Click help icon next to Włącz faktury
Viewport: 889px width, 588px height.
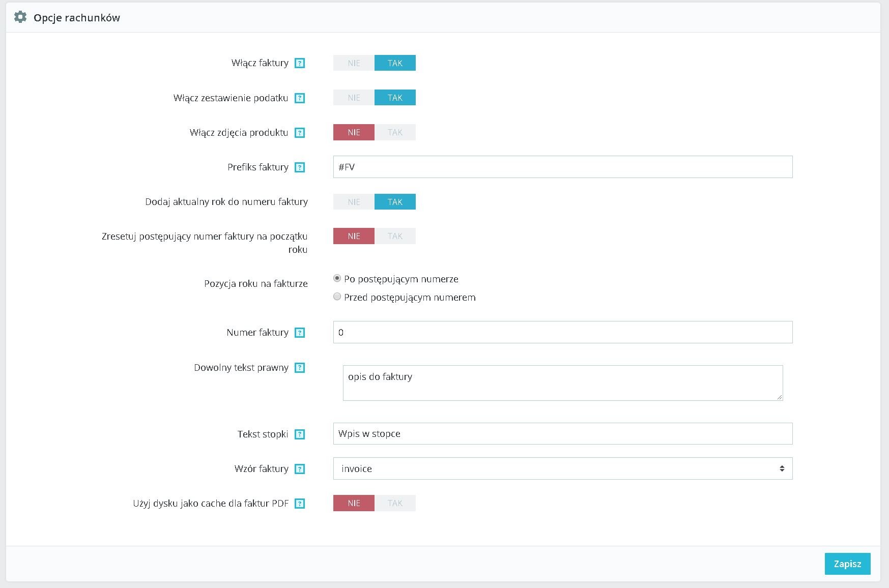tap(300, 63)
